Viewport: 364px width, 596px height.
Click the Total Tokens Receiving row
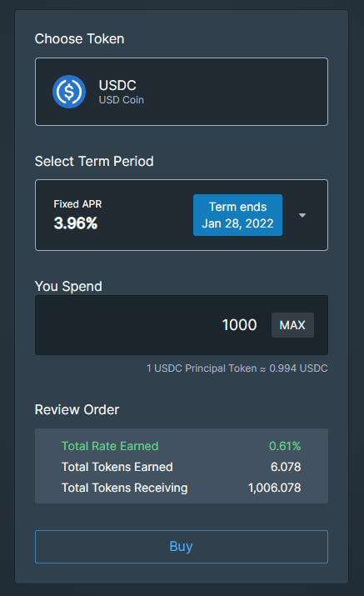[182, 488]
